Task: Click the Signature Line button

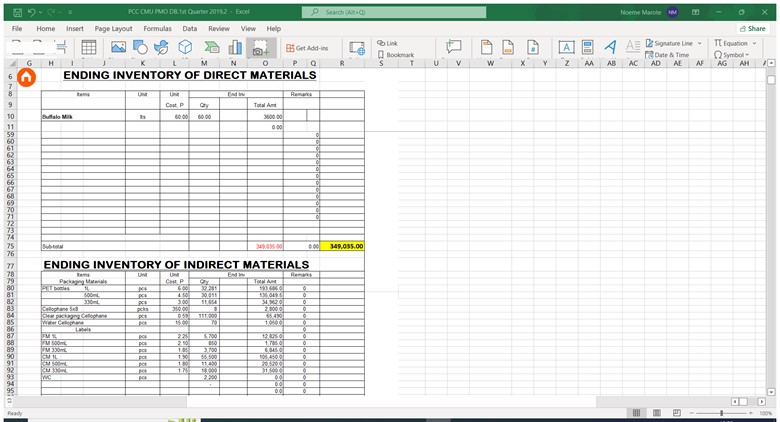Action: [x=669, y=43]
